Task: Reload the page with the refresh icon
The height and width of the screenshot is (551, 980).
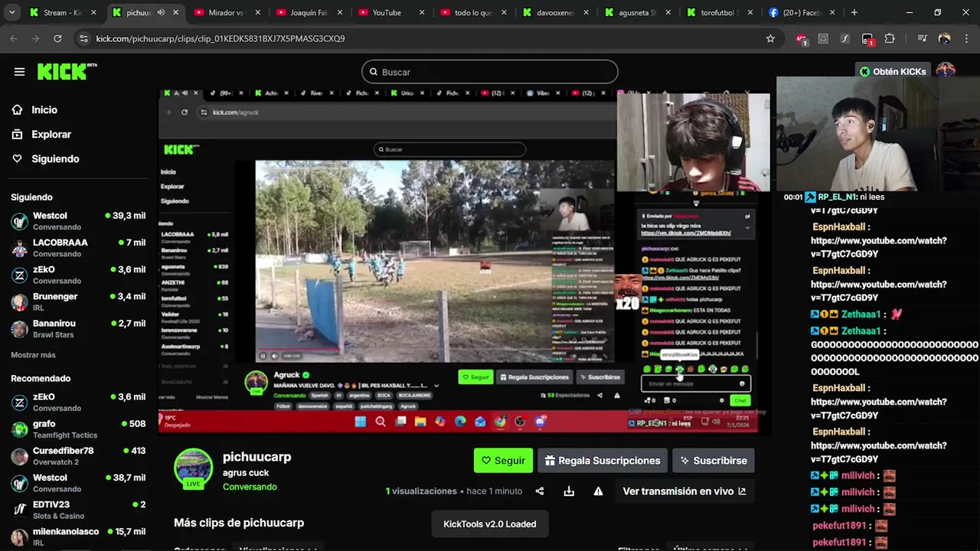Action: point(57,38)
